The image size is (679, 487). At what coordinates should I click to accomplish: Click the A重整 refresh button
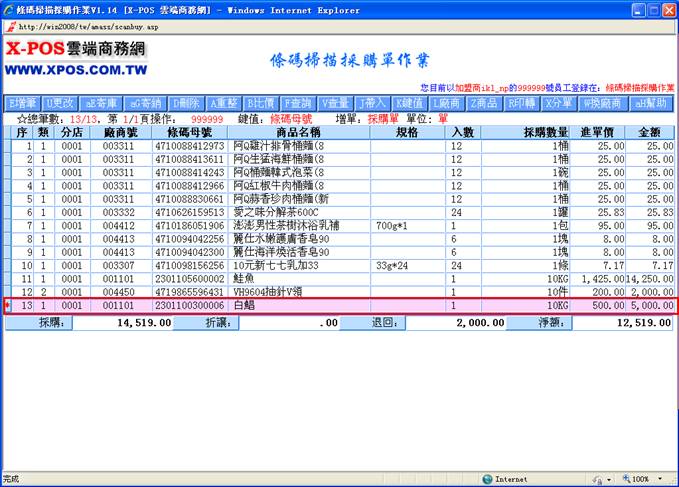[223, 103]
